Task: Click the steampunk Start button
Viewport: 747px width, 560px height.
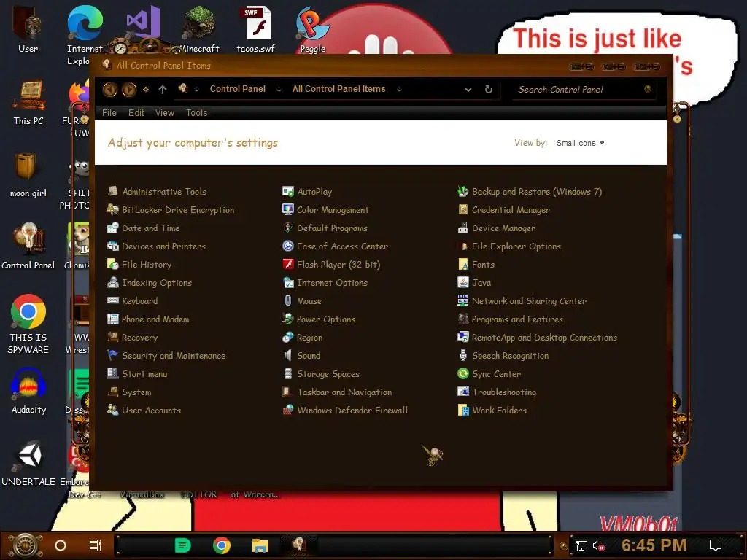Action: coord(26,545)
